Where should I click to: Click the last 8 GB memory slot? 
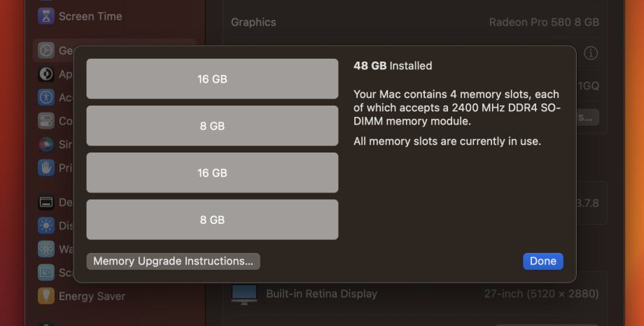(x=212, y=220)
